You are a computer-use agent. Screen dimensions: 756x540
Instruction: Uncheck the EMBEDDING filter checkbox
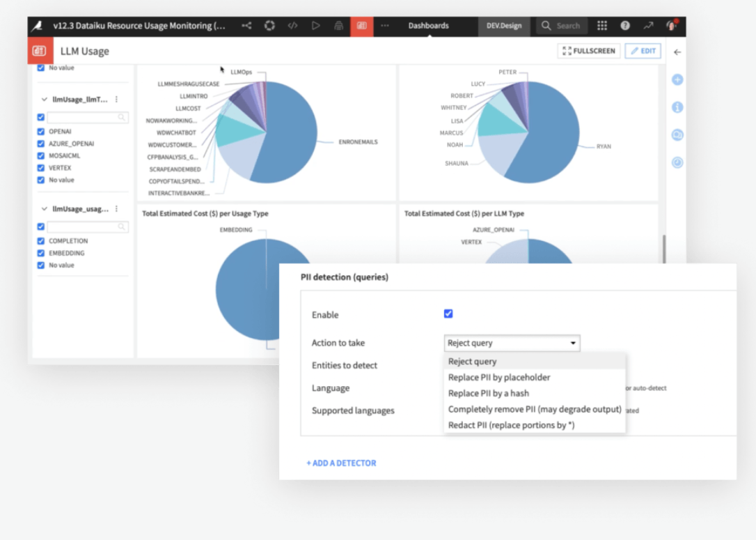click(x=41, y=253)
